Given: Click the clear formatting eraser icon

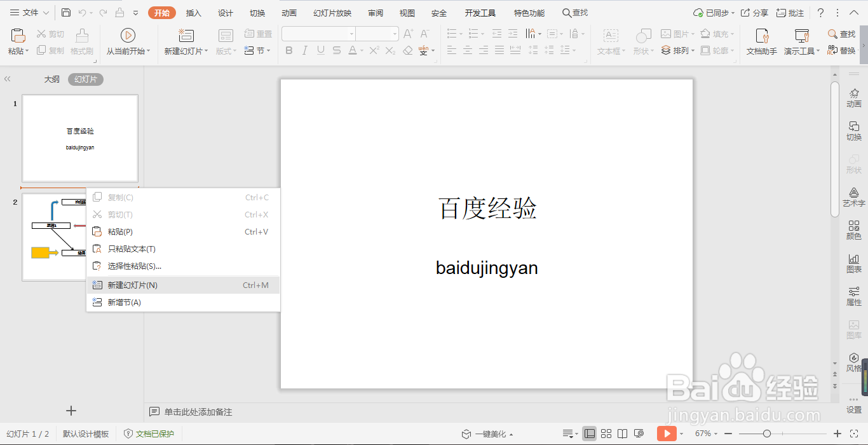Looking at the screenshot, I should tap(408, 50).
